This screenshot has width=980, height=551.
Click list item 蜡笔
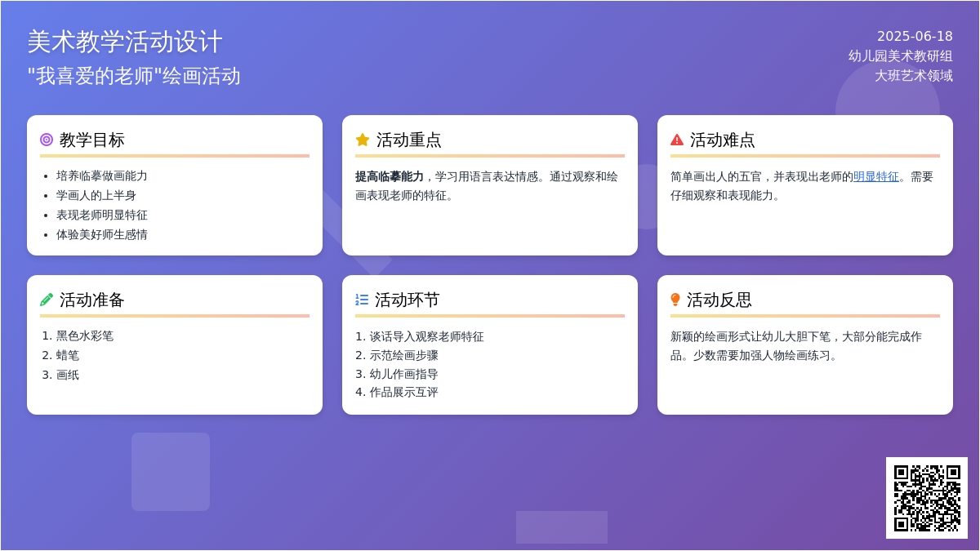tap(68, 355)
